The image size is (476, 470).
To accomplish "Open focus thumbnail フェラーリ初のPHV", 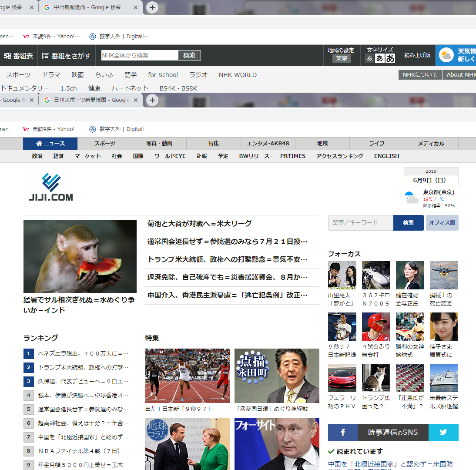I will click(x=342, y=378).
